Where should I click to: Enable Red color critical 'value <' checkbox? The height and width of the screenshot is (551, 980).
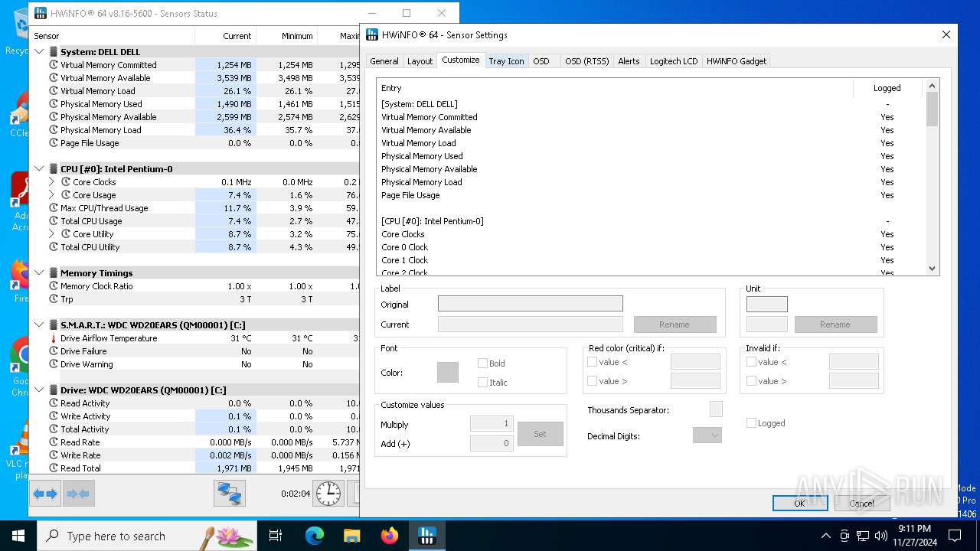(592, 362)
